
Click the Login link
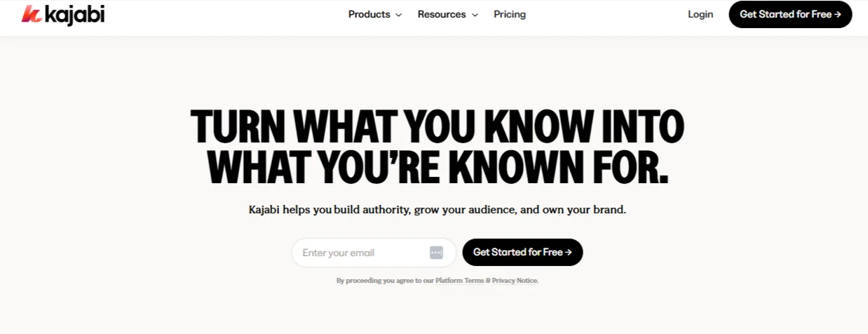click(x=700, y=14)
